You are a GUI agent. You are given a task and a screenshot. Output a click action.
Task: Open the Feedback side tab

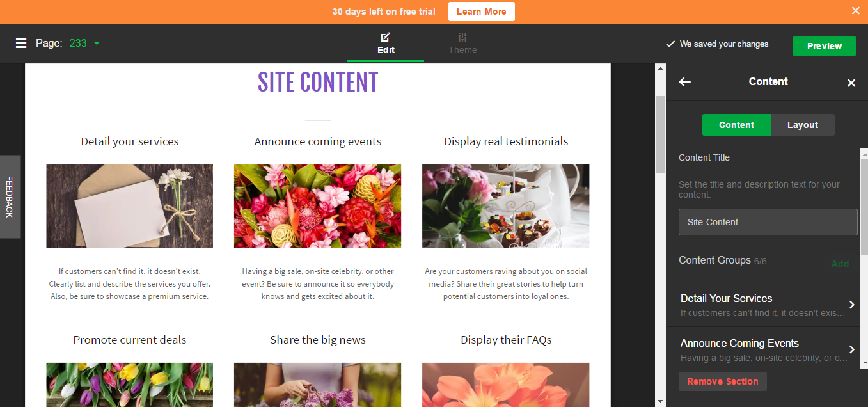click(x=10, y=197)
